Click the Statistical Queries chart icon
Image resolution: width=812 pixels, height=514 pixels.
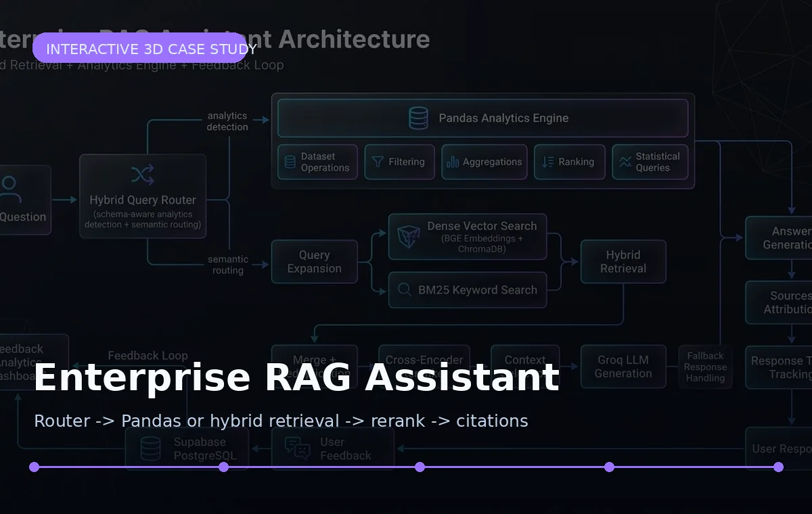[625, 162]
